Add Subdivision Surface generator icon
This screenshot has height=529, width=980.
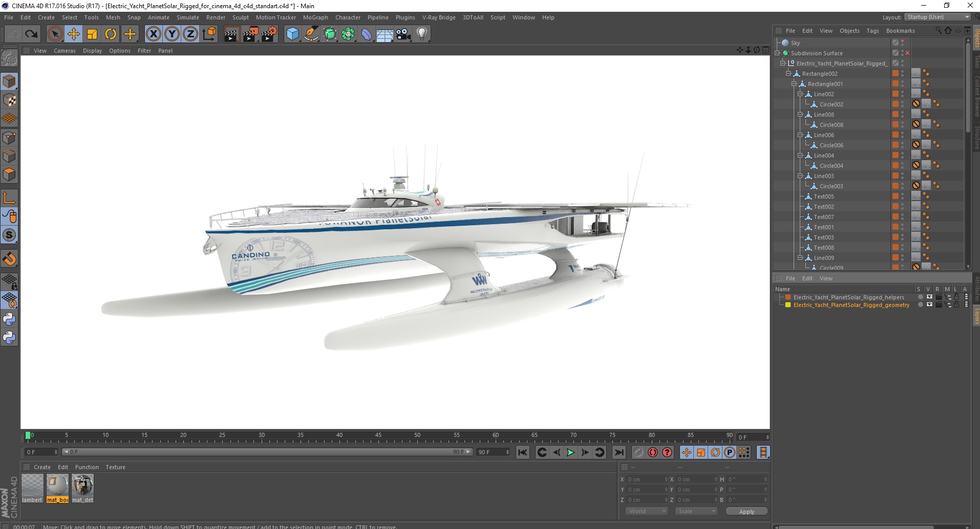pos(330,34)
